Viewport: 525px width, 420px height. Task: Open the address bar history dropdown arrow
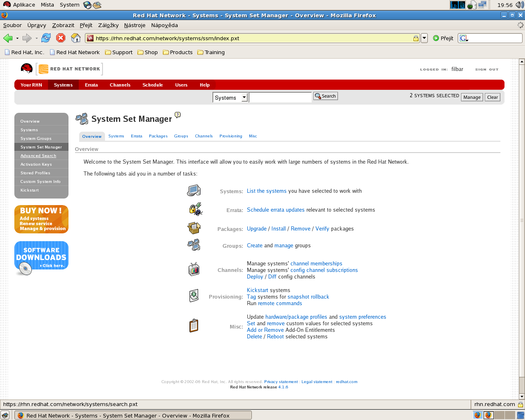(425, 38)
